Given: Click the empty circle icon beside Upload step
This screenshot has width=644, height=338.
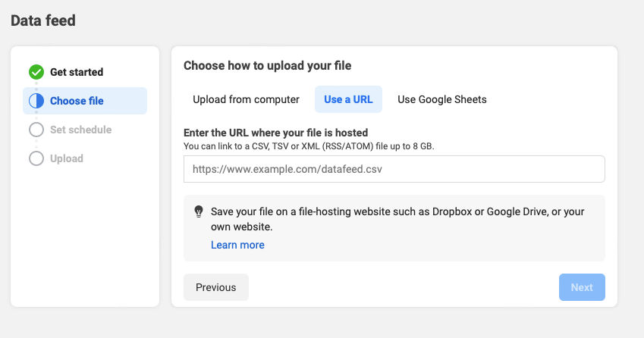Looking at the screenshot, I should (36, 158).
